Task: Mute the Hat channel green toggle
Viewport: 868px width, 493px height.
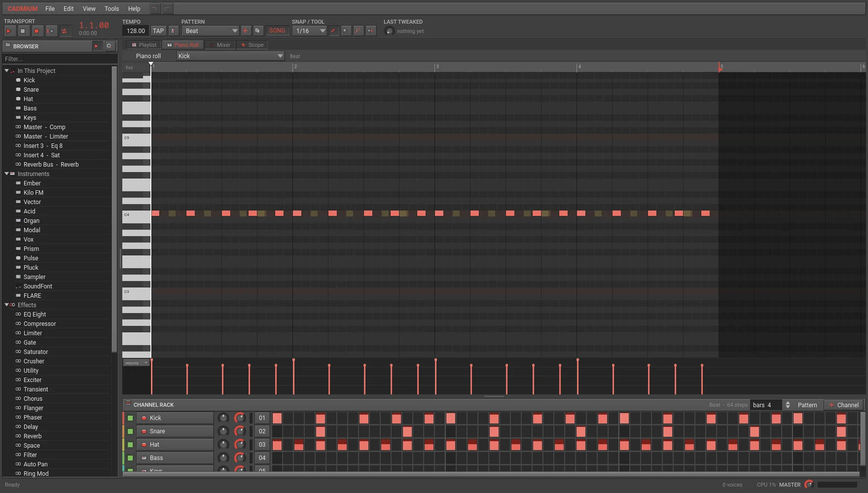Action: (130, 445)
